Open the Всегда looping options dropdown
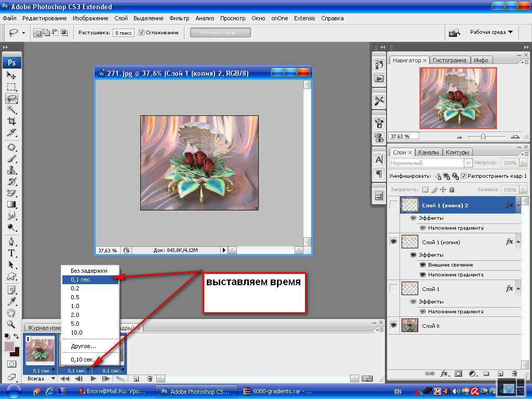Viewport: 532px width, 399px height. 41,378
